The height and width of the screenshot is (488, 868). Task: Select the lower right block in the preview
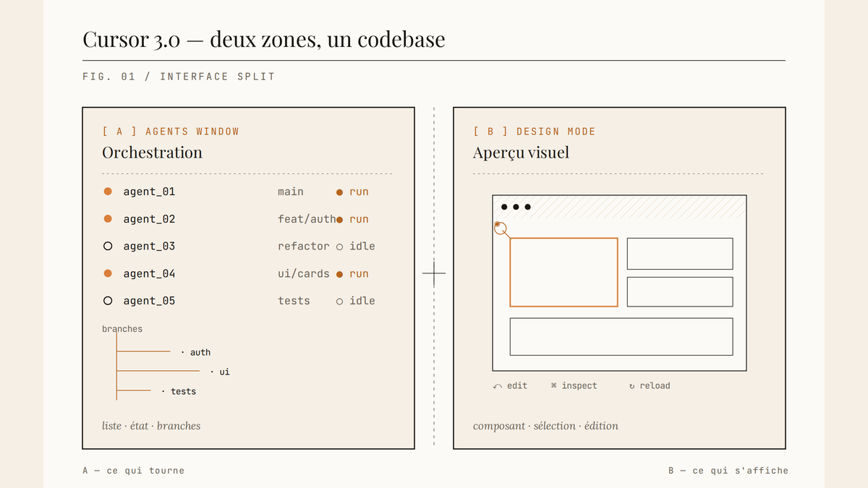click(680, 292)
